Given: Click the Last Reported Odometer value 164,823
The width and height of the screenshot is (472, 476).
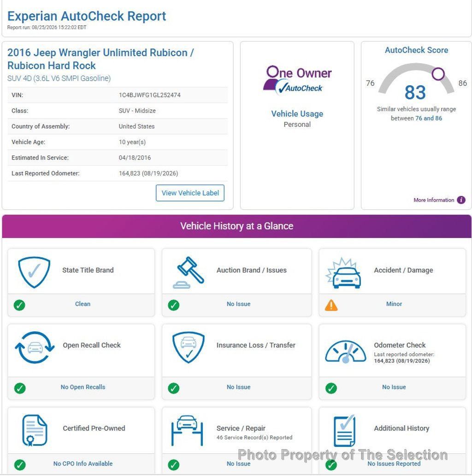Looking at the screenshot, I should pyautogui.click(x=148, y=173).
